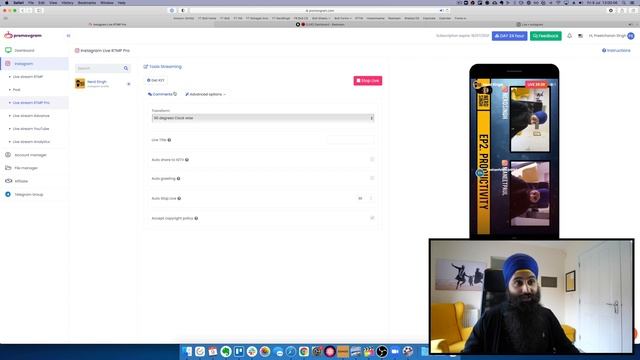Screen dimensions: 640x360
Task: Open the Post submenu item
Action: point(16,90)
